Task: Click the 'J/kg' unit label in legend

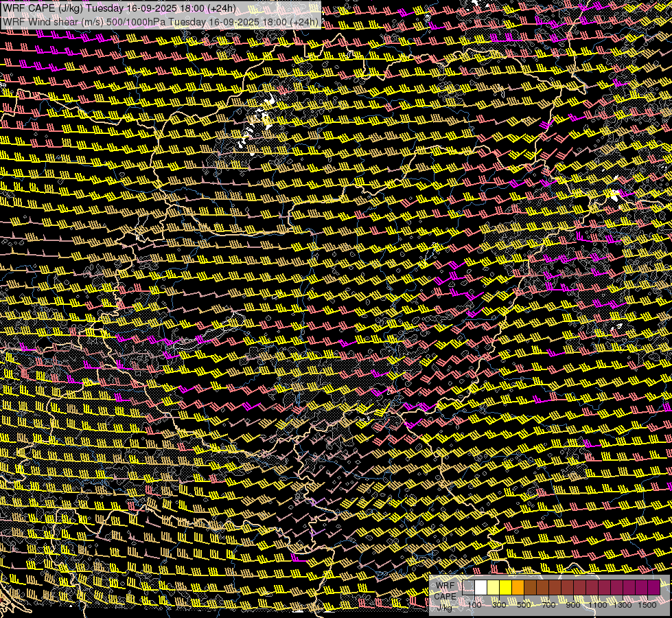Action: pos(444,607)
